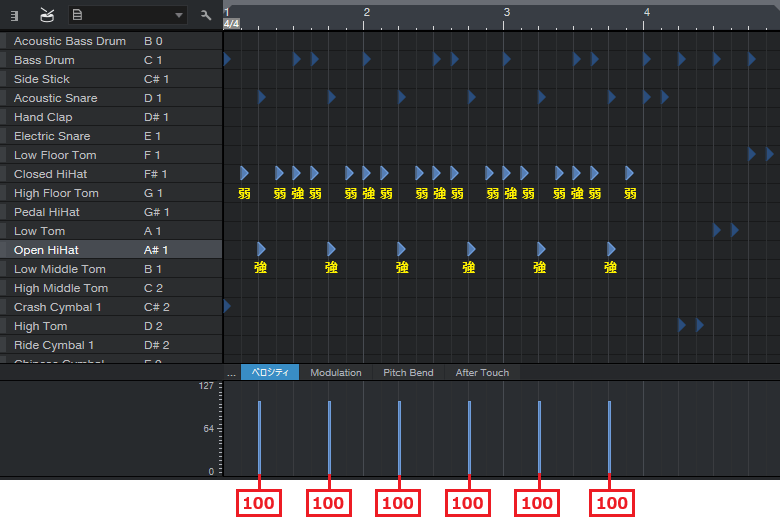The image size is (780, 520).
Task: Open the pitch name map dropdown
Action: coord(127,15)
